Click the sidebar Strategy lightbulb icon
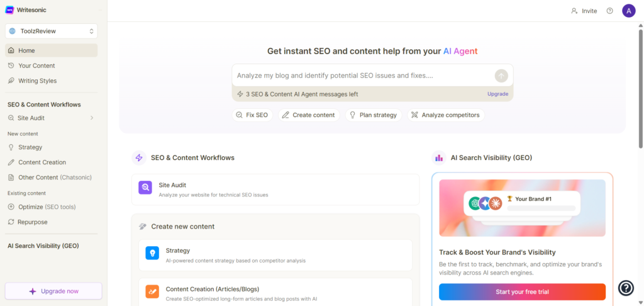This screenshot has height=306, width=644. coord(11,147)
